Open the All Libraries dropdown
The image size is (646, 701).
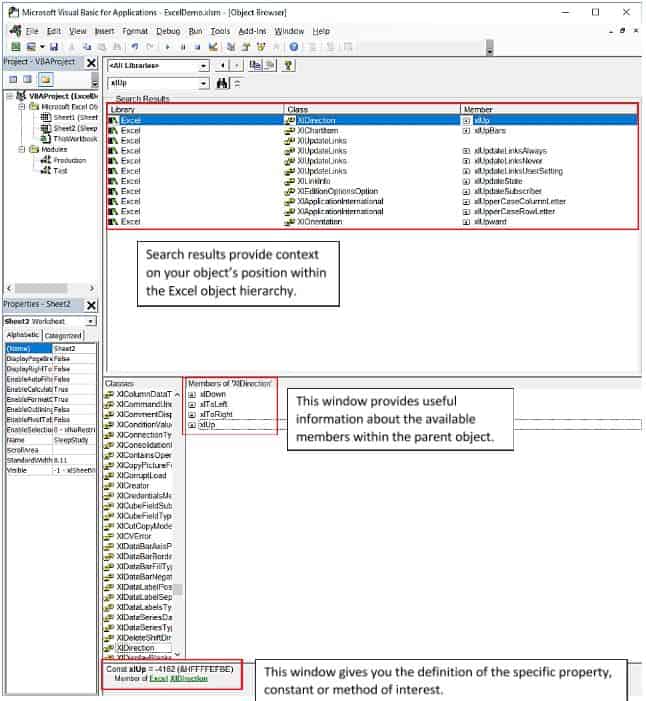coord(203,66)
